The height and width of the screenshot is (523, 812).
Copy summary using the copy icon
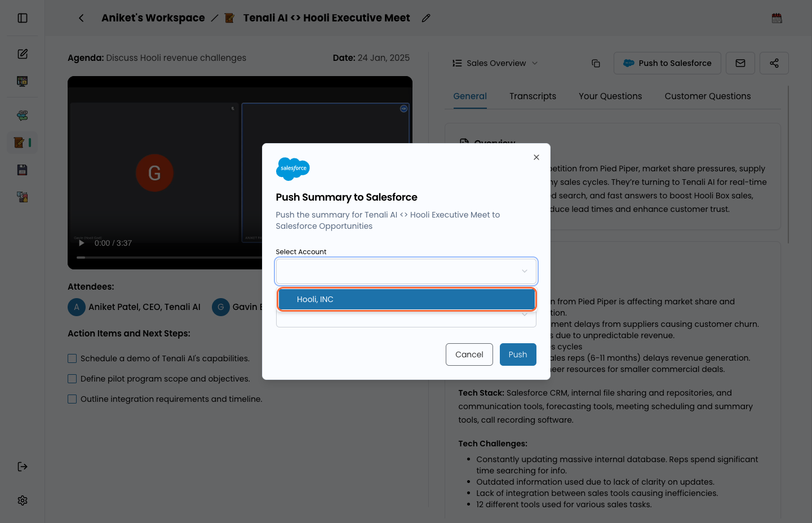click(596, 63)
